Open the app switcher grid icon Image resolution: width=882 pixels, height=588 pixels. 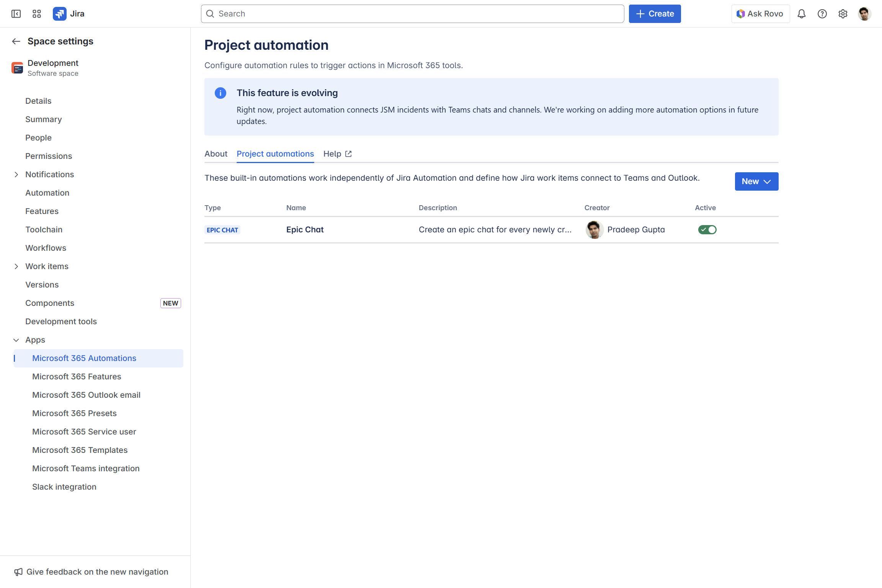click(x=37, y=14)
